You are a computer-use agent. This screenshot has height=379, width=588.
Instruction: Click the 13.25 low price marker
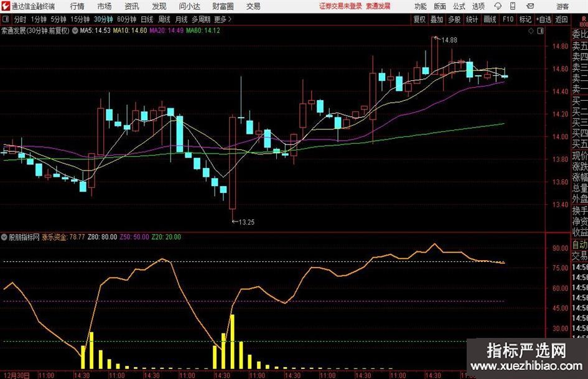(x=246, y=222)
